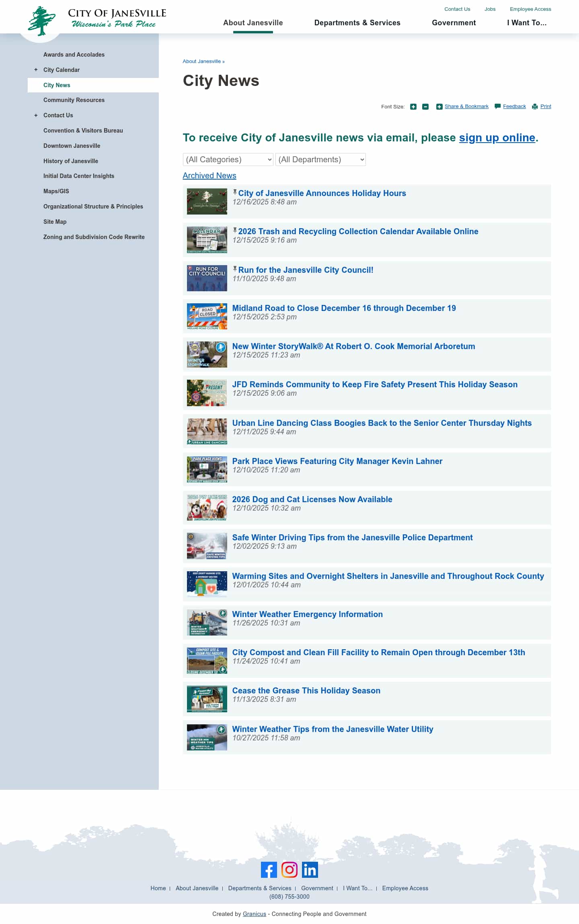
Task: Expand the Contact Us sidebar item
Action: tap(36, 115)
